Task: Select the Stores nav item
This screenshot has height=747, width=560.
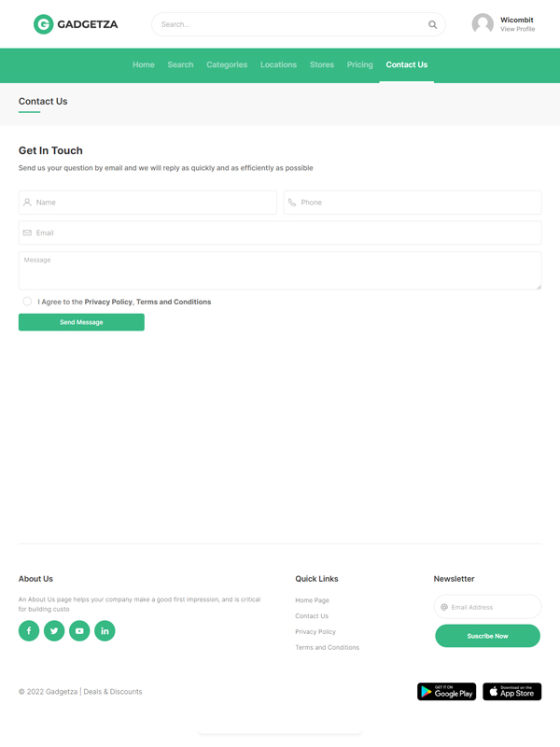Action: (x=322, y=64)
